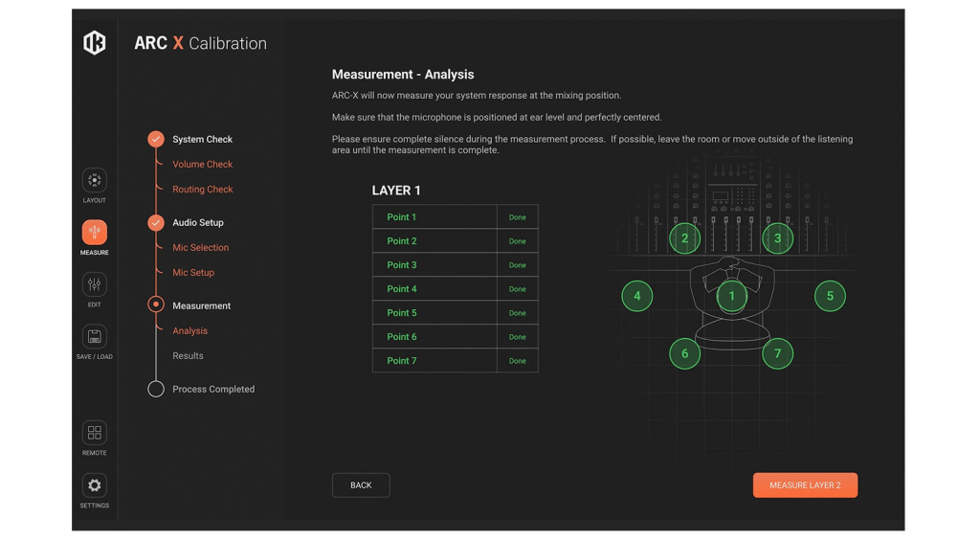The width and height of the screenshot is (980, 541).
Task: Select the Point 5 table row
Action: [x=455, y=313]
